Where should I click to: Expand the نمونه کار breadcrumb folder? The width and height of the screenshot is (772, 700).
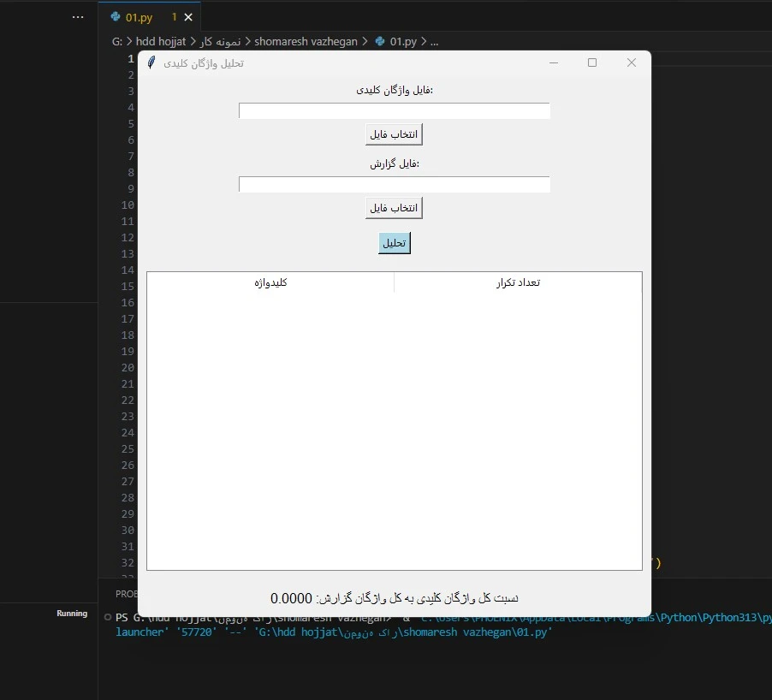tap(222, 41)
